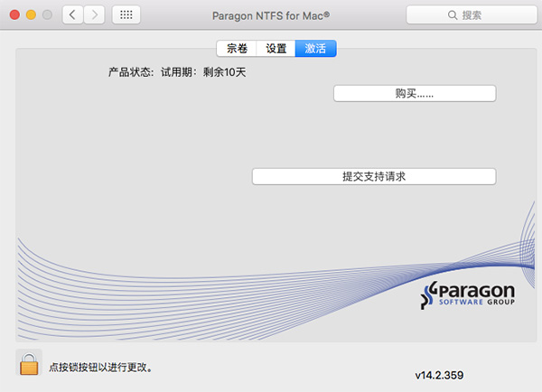Viewport: 542px width, 392px height.
Task: Click the Paragon Software Group logo
Action: [x=468, y=294]
